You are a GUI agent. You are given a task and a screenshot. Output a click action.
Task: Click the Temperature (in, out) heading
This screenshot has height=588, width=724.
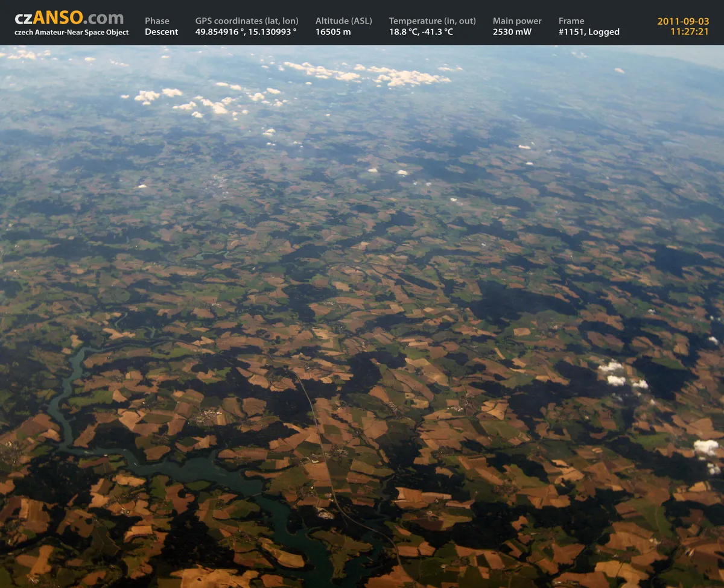pos(433,21)
